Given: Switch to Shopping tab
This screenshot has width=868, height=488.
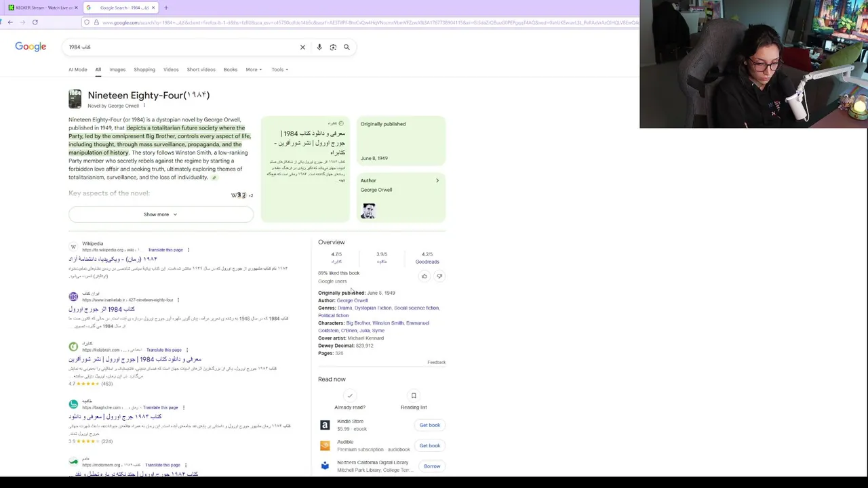Looking at the screenshot, I should point(144,69).
